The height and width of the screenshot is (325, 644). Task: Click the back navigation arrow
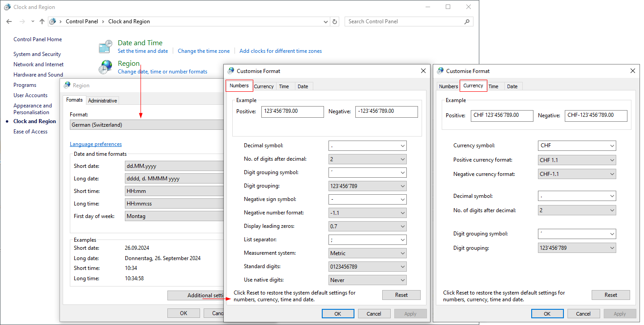9,21
